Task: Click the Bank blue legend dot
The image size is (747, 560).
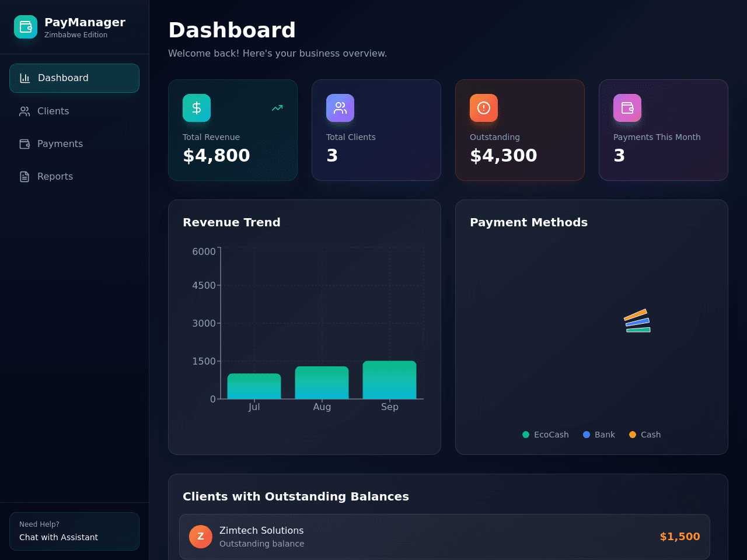Action: point(587,435)
